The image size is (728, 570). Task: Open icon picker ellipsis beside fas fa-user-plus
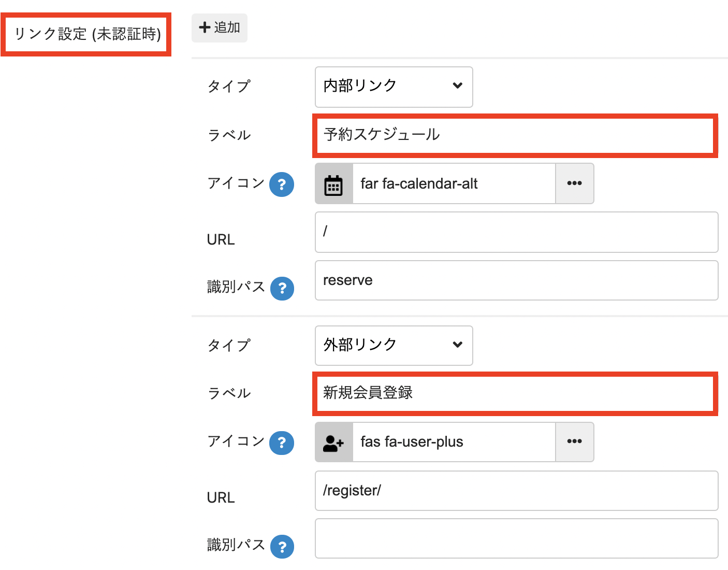[574, 442]
